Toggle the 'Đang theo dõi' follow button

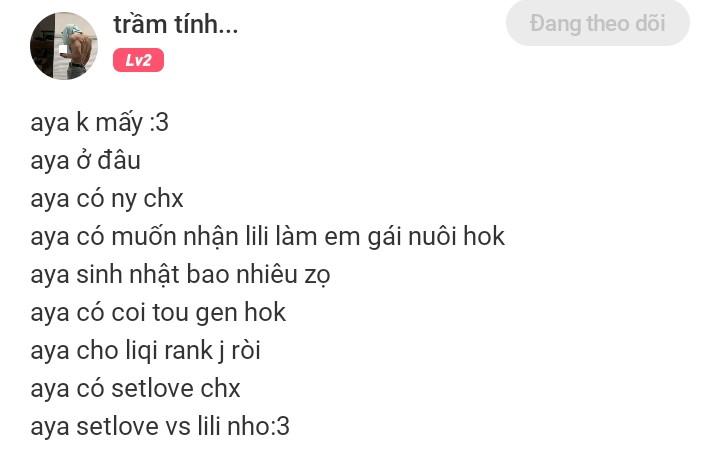597,23
